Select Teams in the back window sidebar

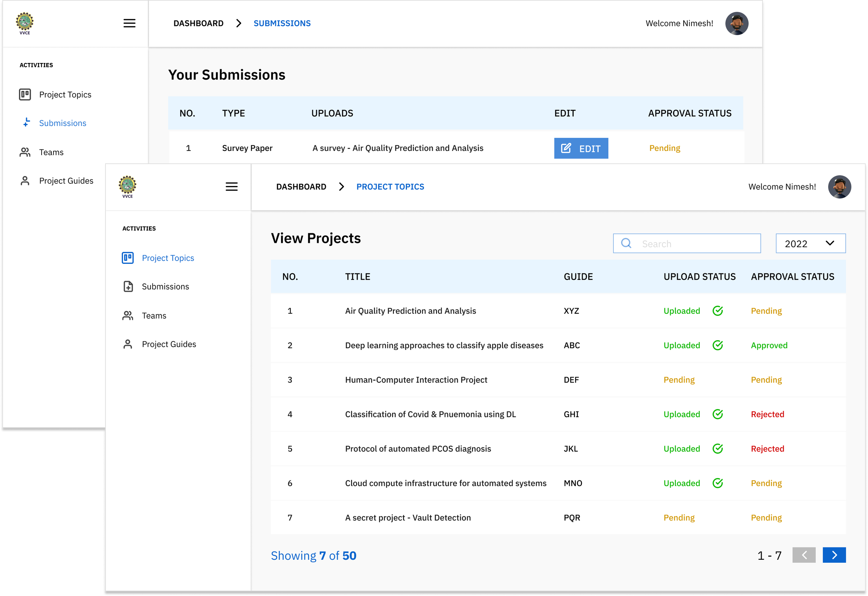51,152
